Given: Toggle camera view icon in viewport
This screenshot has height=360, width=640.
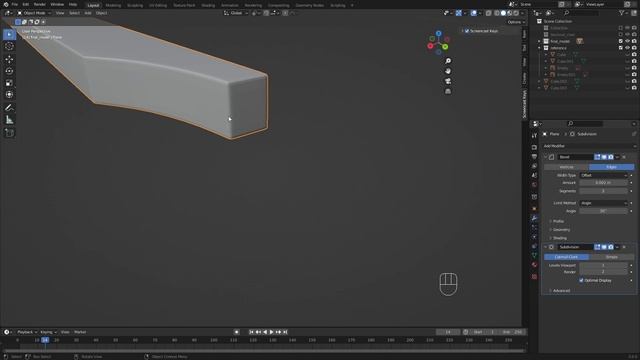Looking at the screenshot, I should coord(448,81).
